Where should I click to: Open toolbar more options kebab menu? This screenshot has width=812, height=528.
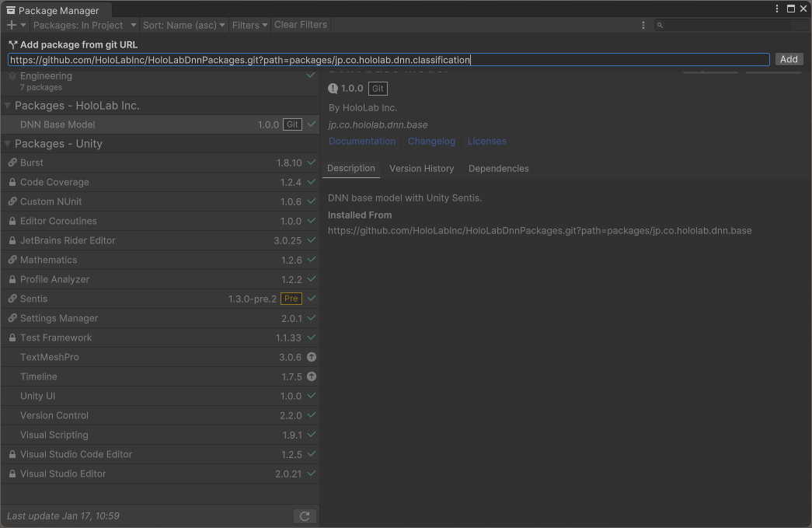(x=643, y=25)
